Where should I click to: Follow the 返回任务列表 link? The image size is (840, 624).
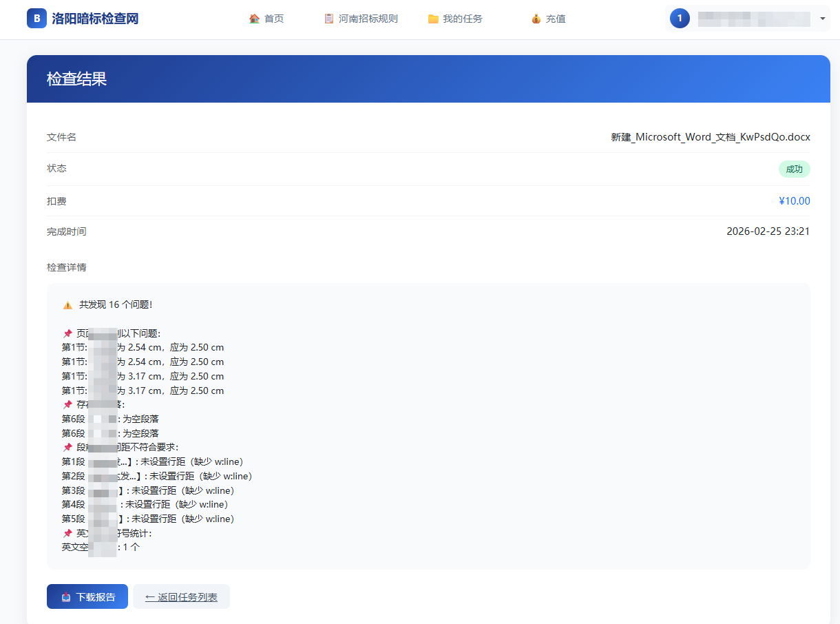[x=182, y=596]
